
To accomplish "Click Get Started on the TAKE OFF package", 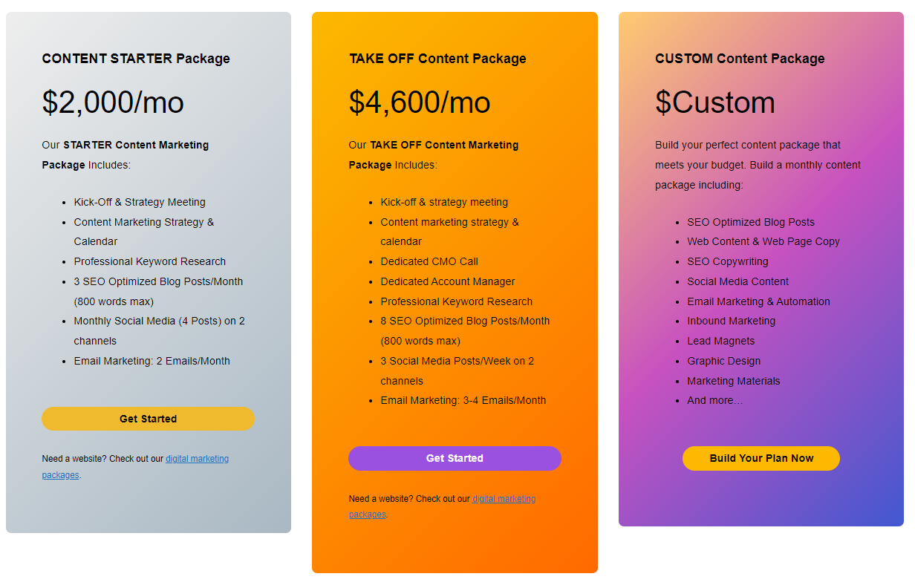I will point(455,458).
